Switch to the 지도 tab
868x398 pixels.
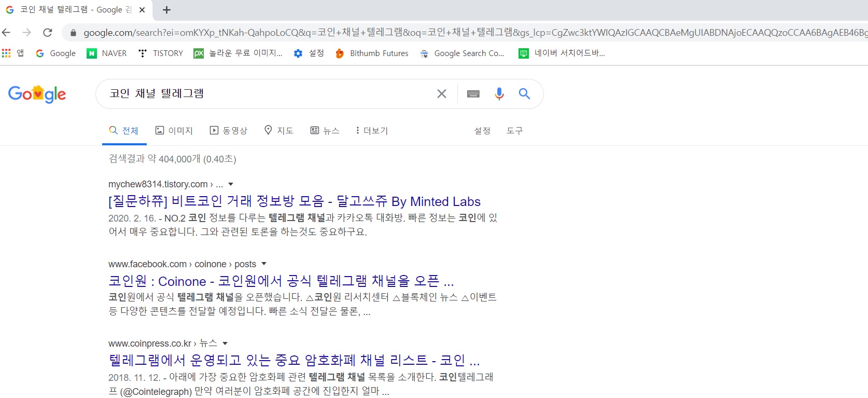[x=279, y=131]
